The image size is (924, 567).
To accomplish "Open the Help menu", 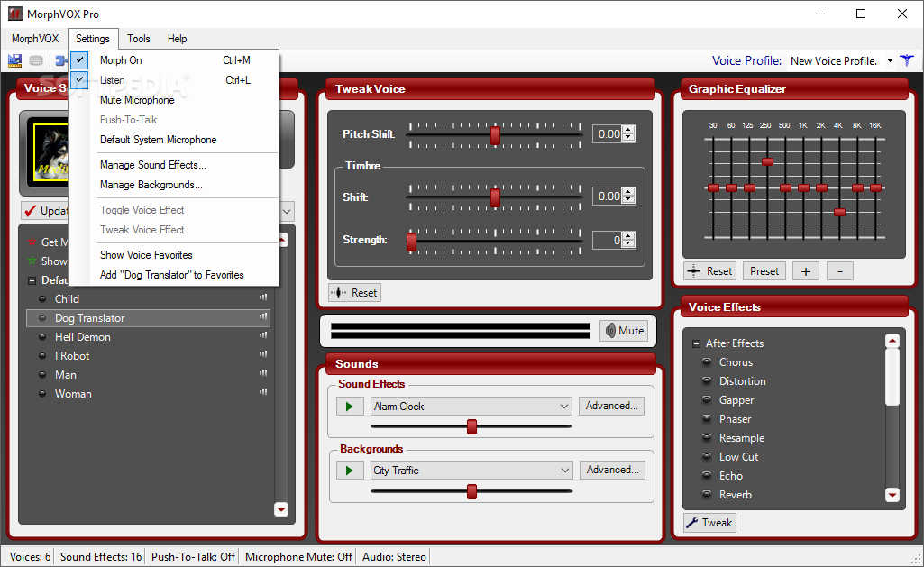I will point(177,38).
